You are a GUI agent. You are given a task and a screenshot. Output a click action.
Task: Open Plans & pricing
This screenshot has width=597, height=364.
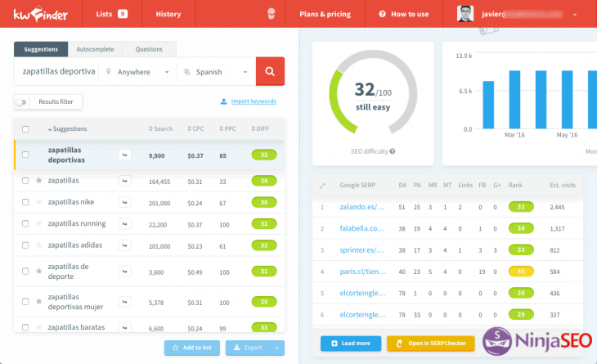pos(325,14)
